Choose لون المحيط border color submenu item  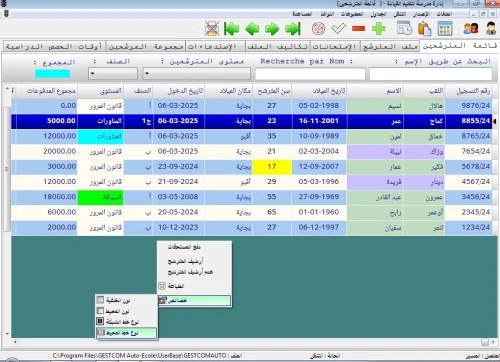pos(126,311)
